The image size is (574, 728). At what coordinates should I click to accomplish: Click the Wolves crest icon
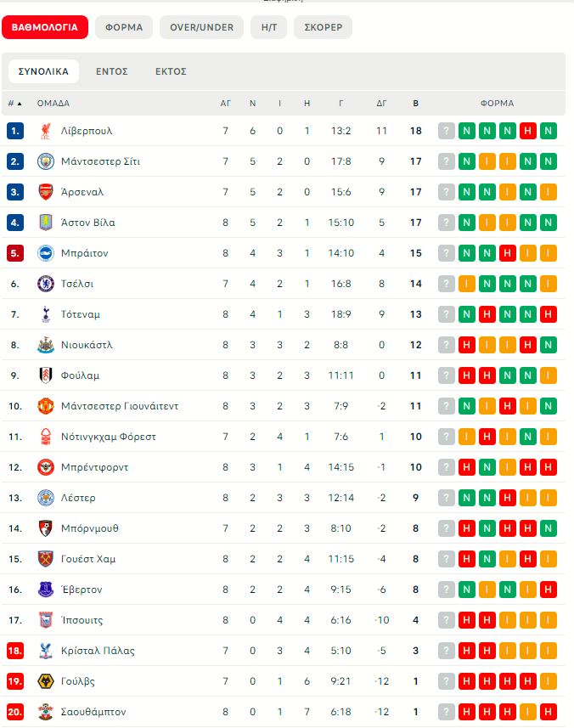[x=46, y=681]
